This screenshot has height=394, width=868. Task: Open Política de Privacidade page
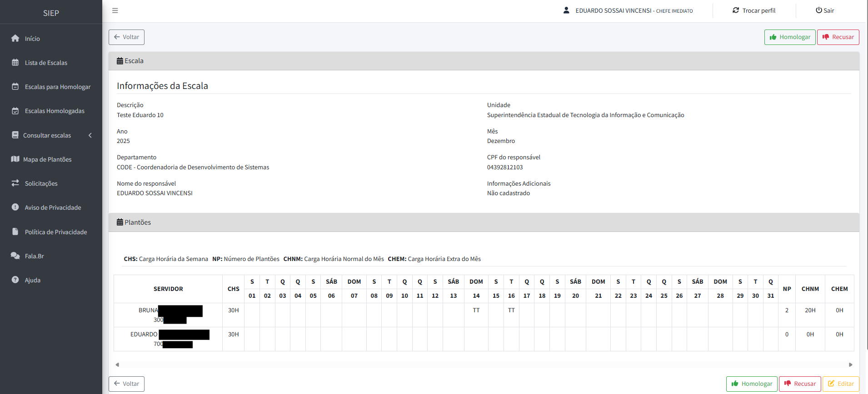coord(55,232)
